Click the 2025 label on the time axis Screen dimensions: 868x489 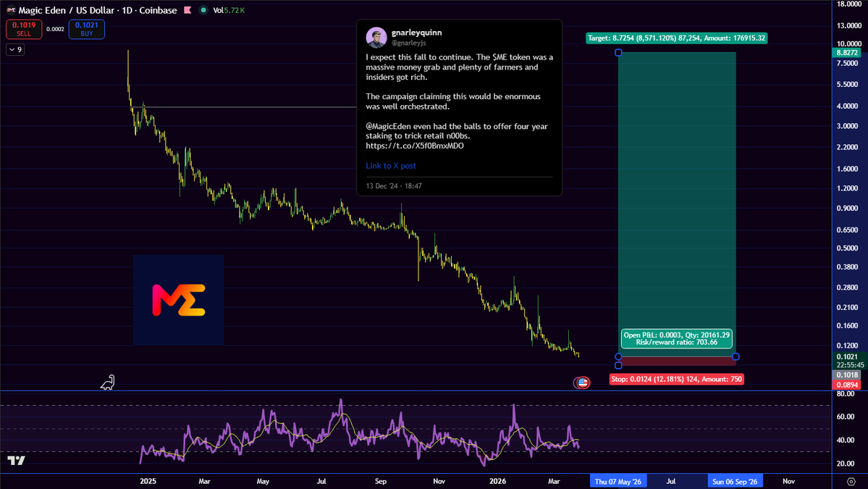[x=148, y=481]
